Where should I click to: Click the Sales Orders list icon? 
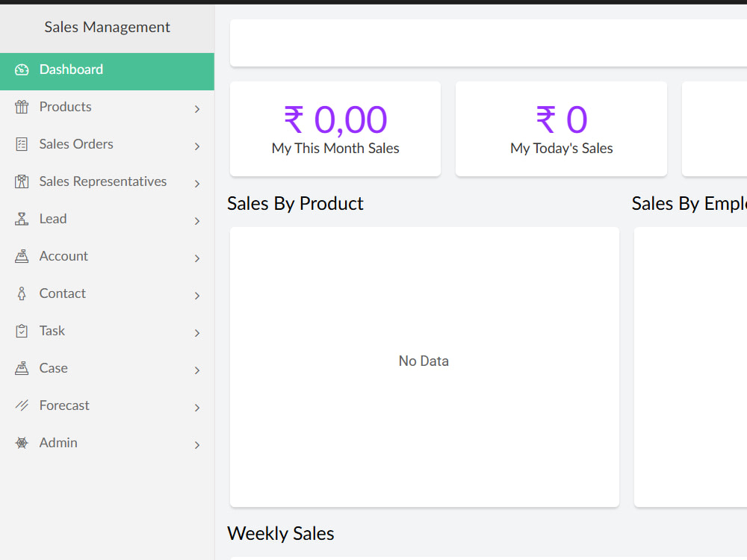[x=22, y=144]
